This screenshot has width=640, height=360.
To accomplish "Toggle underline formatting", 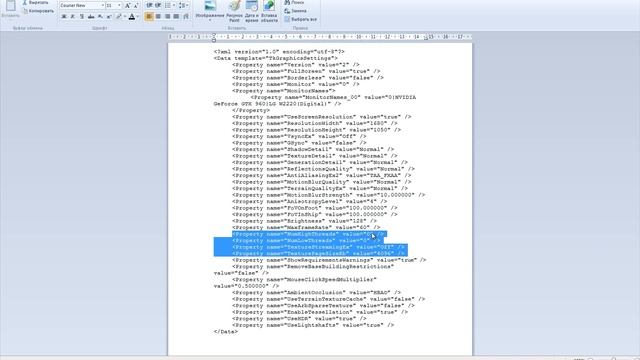I will [x=82, y=17].
